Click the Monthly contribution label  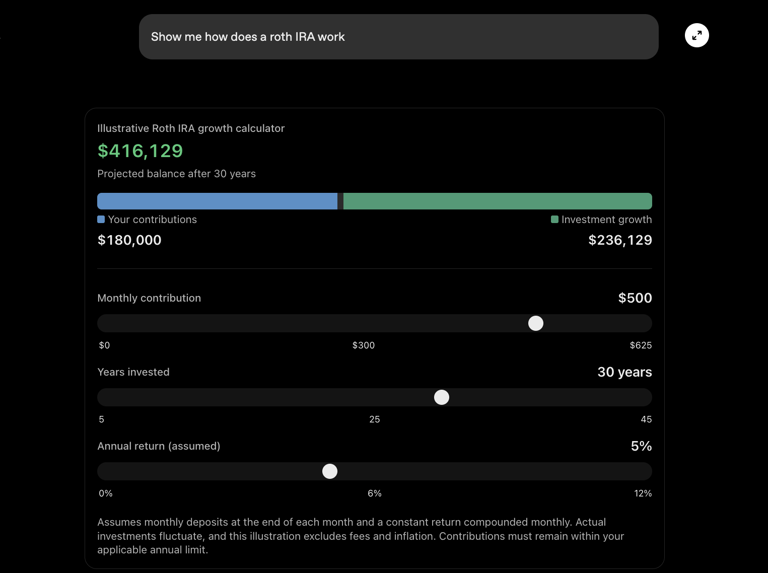click(149, 298)
